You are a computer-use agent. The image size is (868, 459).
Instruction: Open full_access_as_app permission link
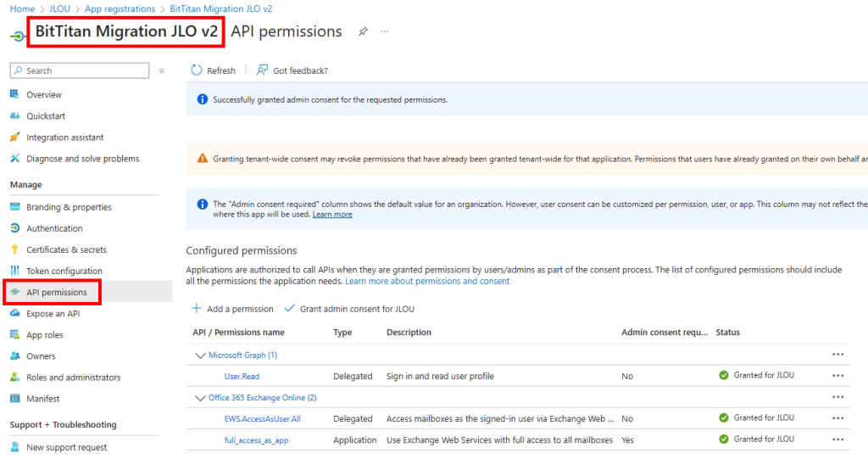(x=256, y=440)
